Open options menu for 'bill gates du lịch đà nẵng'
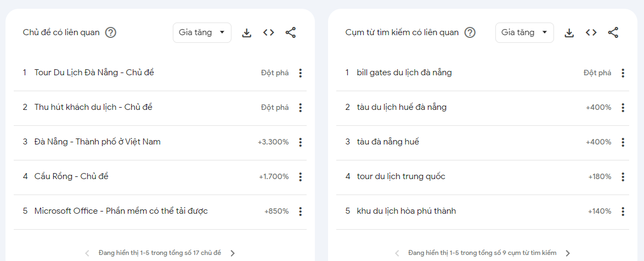 coord(623,73)
